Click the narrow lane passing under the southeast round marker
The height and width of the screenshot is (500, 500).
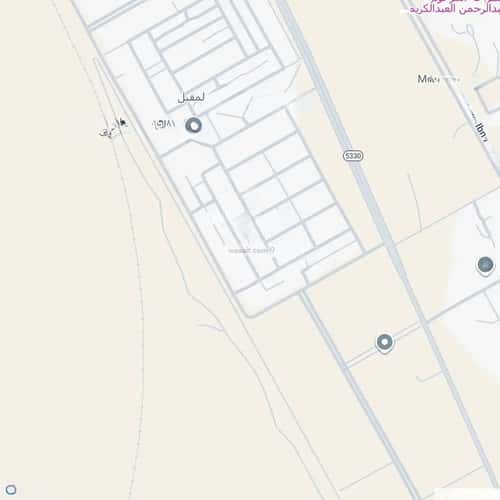(383, 346)
